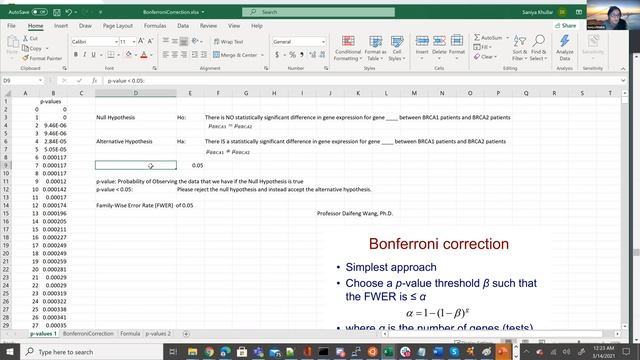This screenshot has width=640, height=360.
Task: Click the Share button
Action: (566, 26)
